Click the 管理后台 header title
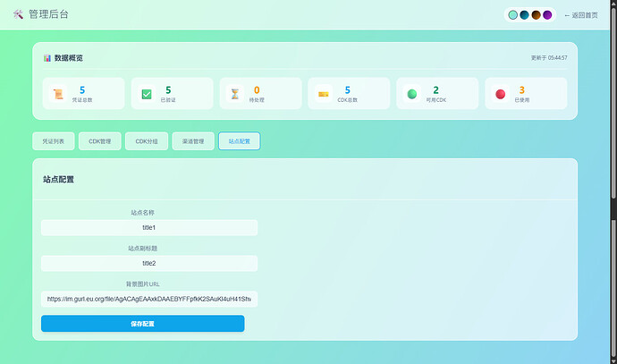The image size is (617, 364). [x=49, y=14]
